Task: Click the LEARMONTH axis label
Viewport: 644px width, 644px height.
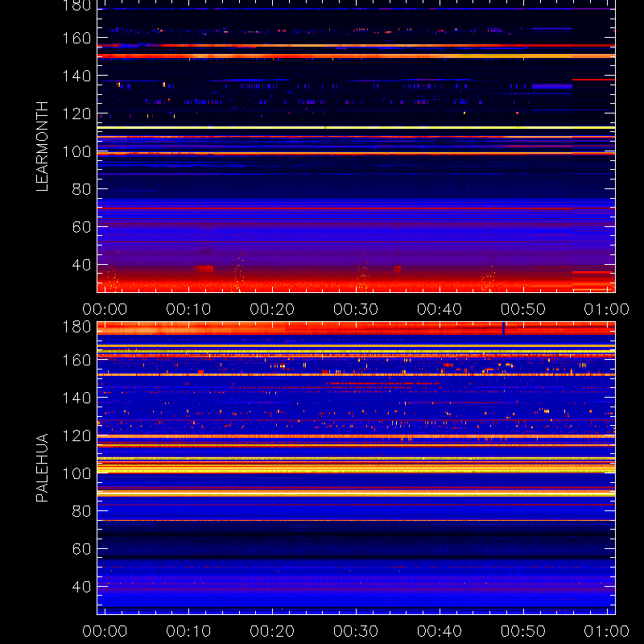Action: [x=42, y=147]
